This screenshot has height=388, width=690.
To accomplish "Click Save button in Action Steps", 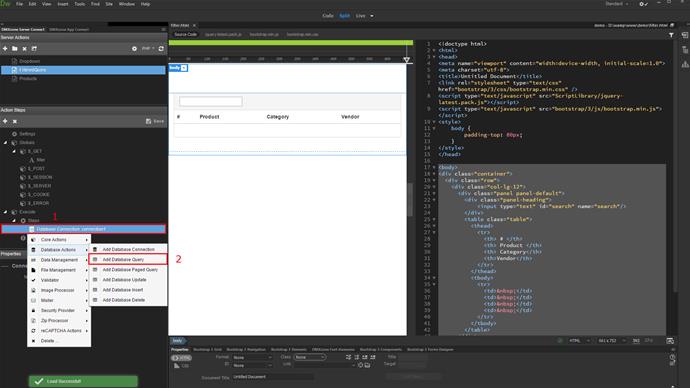I will pos(155,121).
